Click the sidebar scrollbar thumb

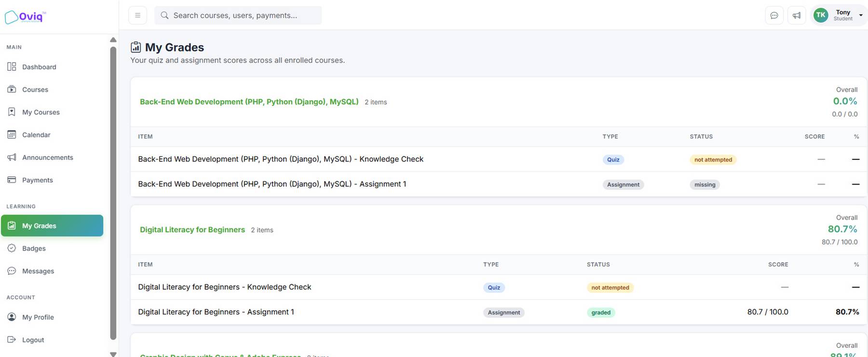113,193
